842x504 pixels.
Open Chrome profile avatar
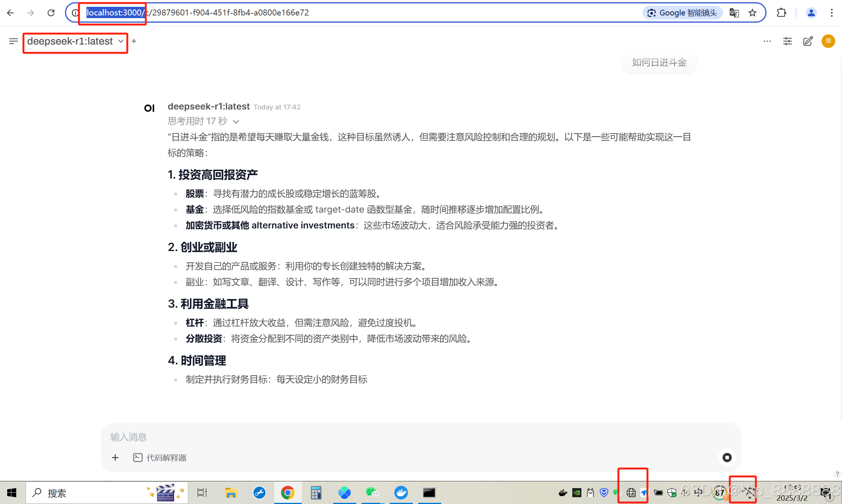click(x=811, y=13)
